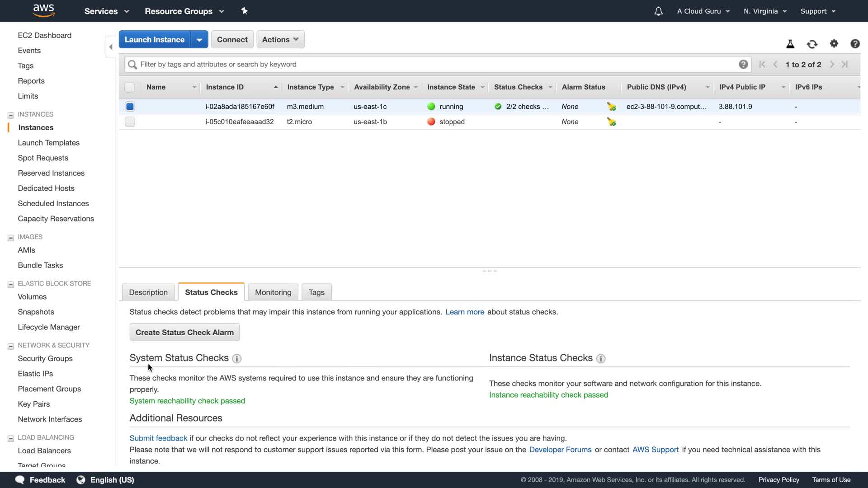Click alarm icon for running instance
This screenshot has height=488, width=868.
[611, 107]
